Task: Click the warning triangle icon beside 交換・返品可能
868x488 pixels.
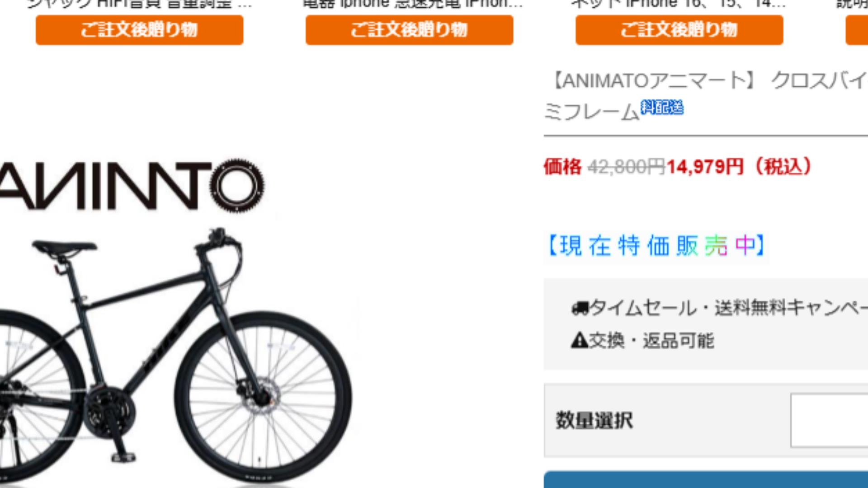Action: point(579,340)
